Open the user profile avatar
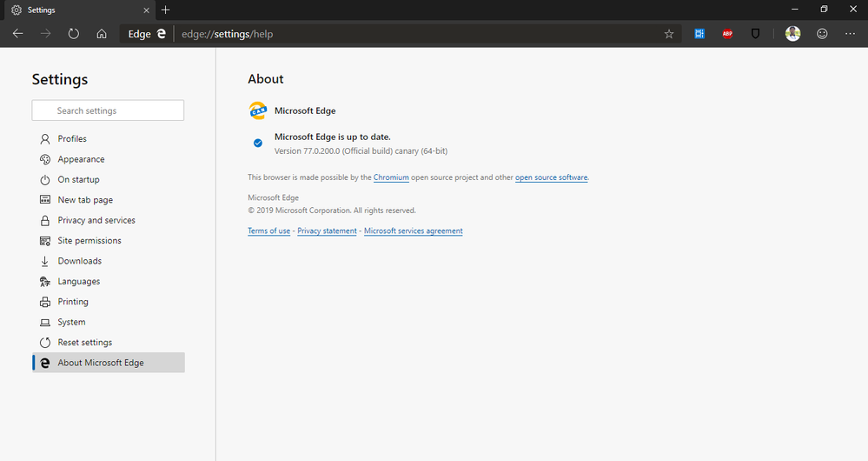The image size is (868, 461). [x=792, y=34]
